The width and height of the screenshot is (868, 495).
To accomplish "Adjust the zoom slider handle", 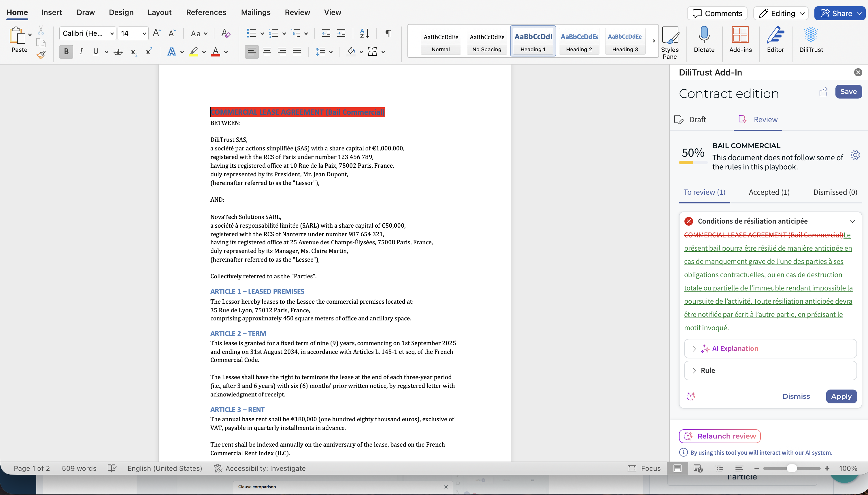I will (792, 468).
